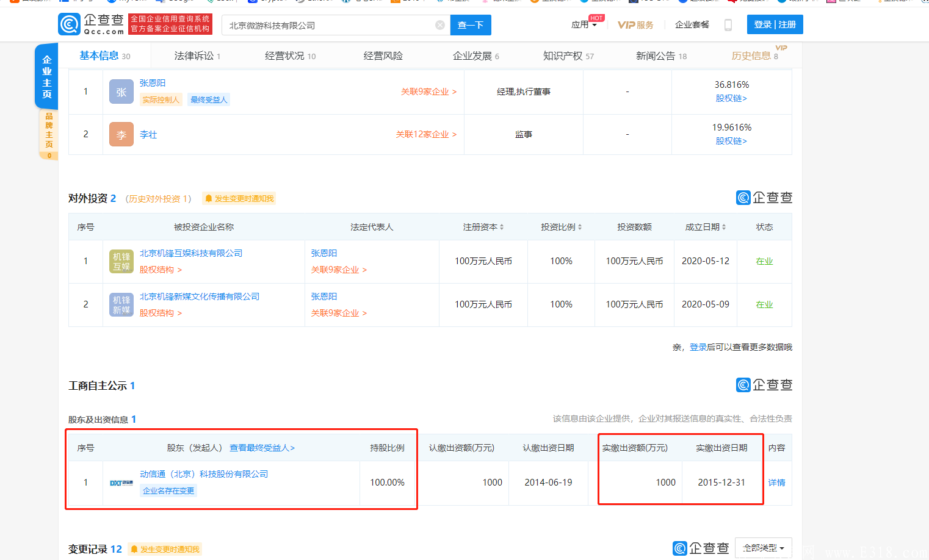Open 股权链 for 19.9616% holding
The width and height of the screenshot is (929, 560).
tap(731, 141)
